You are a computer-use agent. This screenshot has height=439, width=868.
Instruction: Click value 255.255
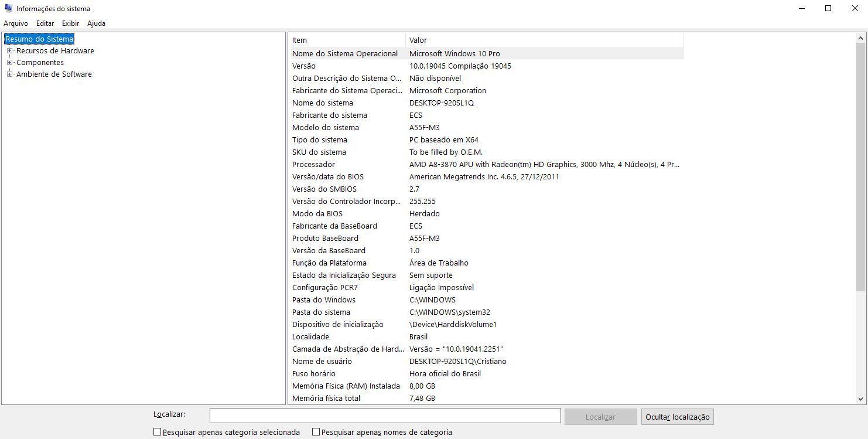[x=422, y=201]
